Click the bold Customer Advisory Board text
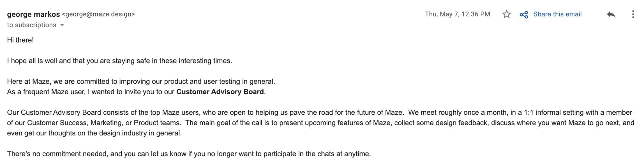This screenshot has width=644, height=166. click(220, 92)
